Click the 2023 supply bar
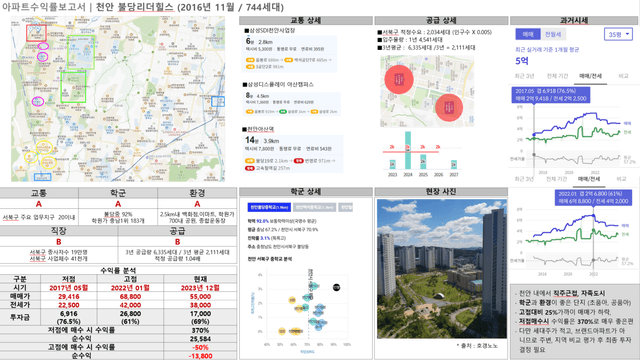Image resolution: width=640 pixels, height=360 pixels. pos(392,164)
